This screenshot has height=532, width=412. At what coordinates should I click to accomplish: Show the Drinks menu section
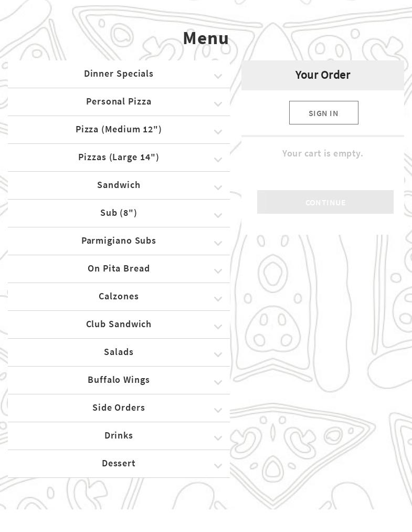coord(119,435)
